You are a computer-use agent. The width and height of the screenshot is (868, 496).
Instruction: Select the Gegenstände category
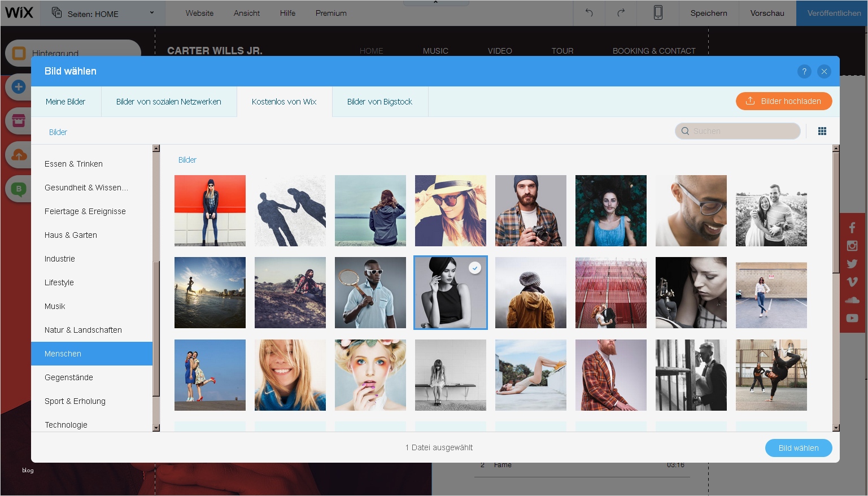92,377
